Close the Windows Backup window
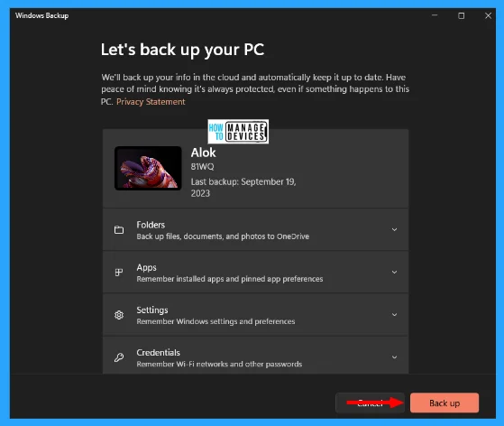The height and width of the screenshot is (426, 504). (x=488, y=15)
